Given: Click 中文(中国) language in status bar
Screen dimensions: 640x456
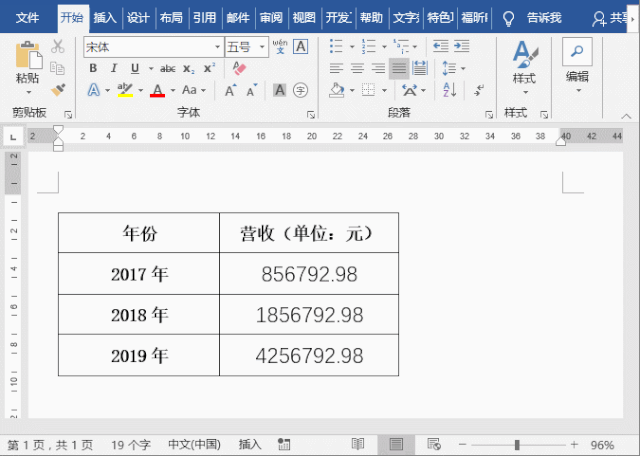Looking at the screenshot, I should click(x=194, y=444).
